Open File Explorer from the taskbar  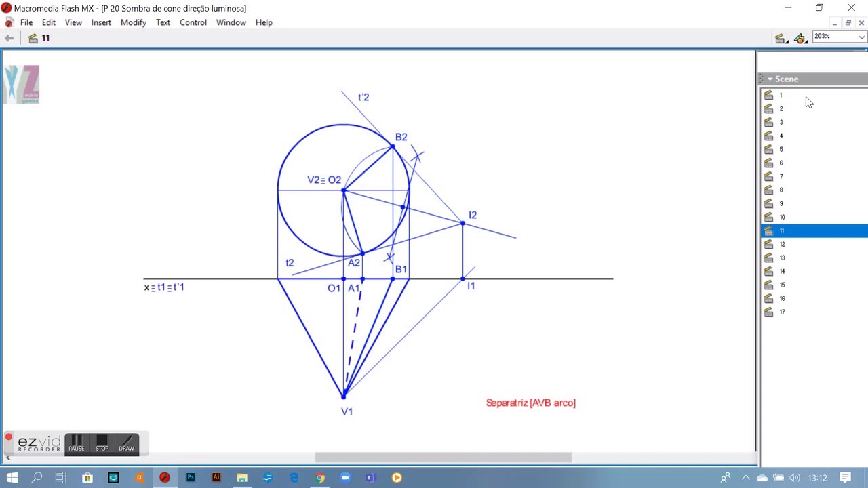(x=242, y=478)
